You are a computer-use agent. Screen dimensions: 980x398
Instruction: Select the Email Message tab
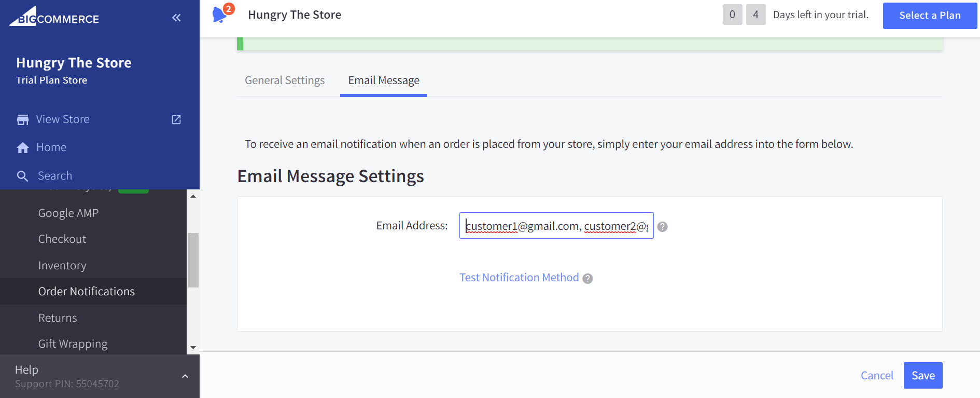click(x=384, y=80)
